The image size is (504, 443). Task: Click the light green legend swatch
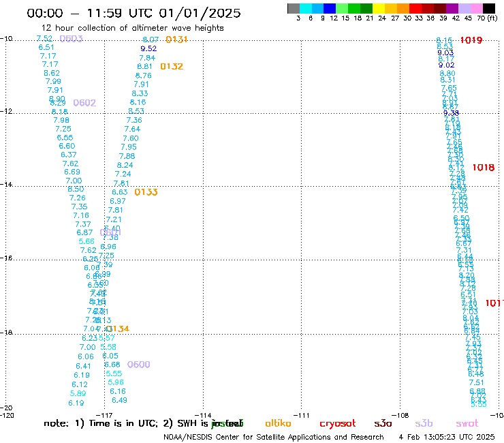point(342,9)
